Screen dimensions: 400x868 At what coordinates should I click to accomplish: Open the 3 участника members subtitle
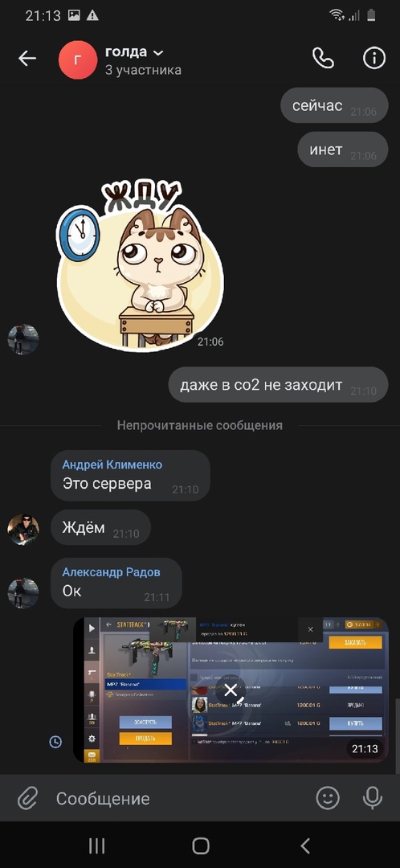click(143, 70)
